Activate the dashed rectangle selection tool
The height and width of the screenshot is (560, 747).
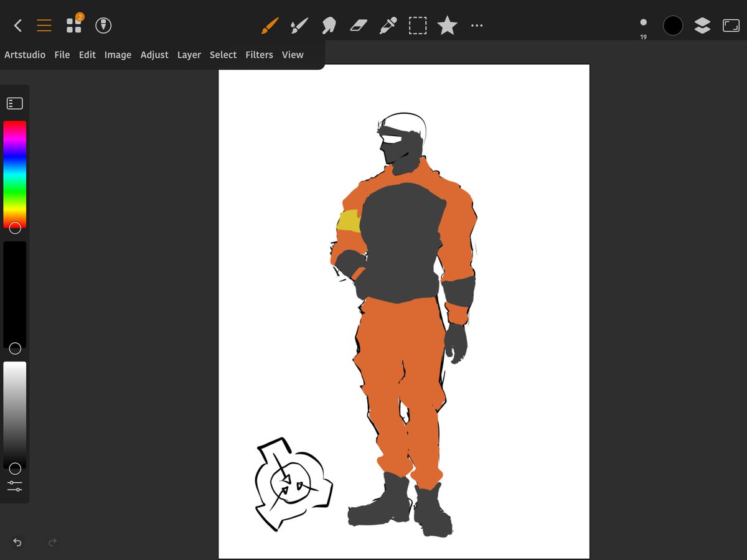pos(418,26)
